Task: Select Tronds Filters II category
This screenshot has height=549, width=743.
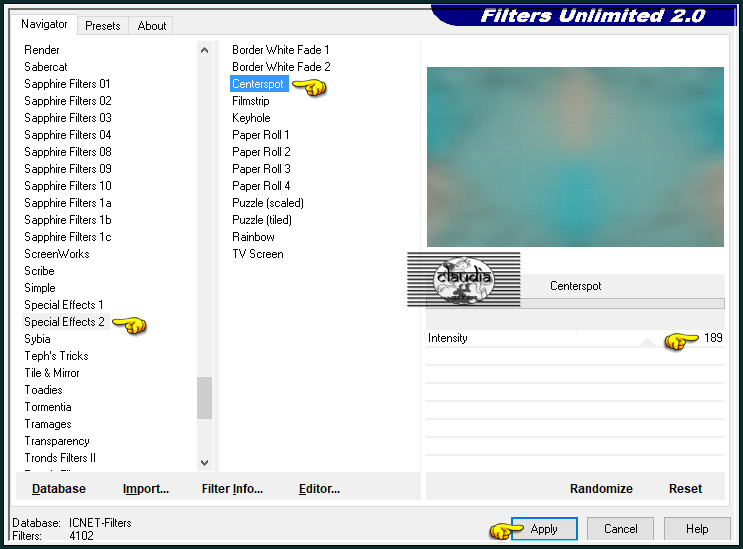Action: point(60,458)
